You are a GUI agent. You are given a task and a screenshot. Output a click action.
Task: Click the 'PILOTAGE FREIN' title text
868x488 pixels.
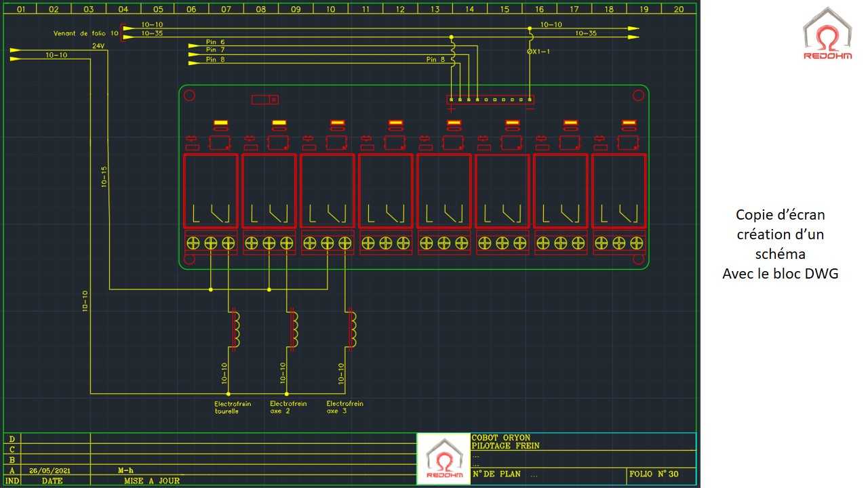pos(506,446)
